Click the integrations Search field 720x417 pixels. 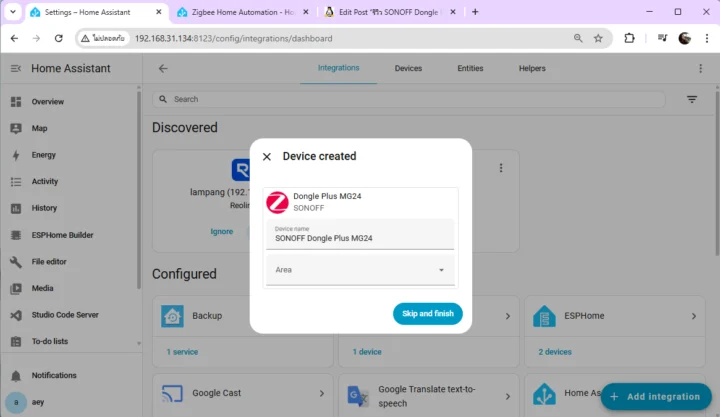pos(409,99)
